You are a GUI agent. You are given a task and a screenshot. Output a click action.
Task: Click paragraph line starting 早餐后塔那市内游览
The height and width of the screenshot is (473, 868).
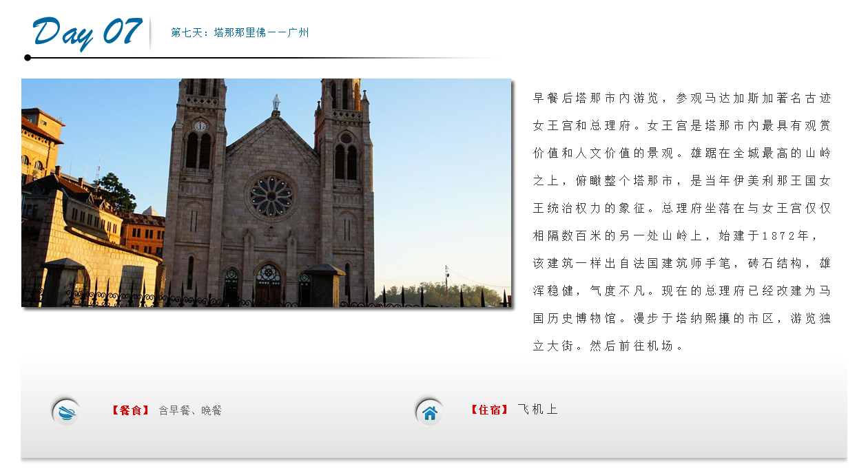coord(682,98)
